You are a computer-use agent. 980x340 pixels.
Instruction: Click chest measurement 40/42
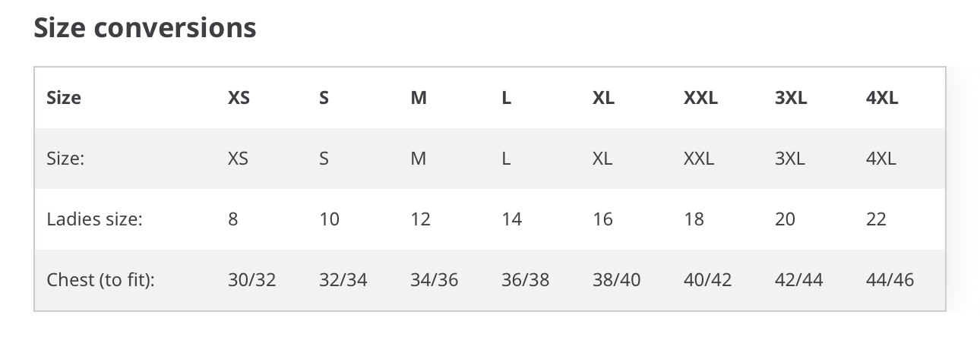tap(707, 280)
